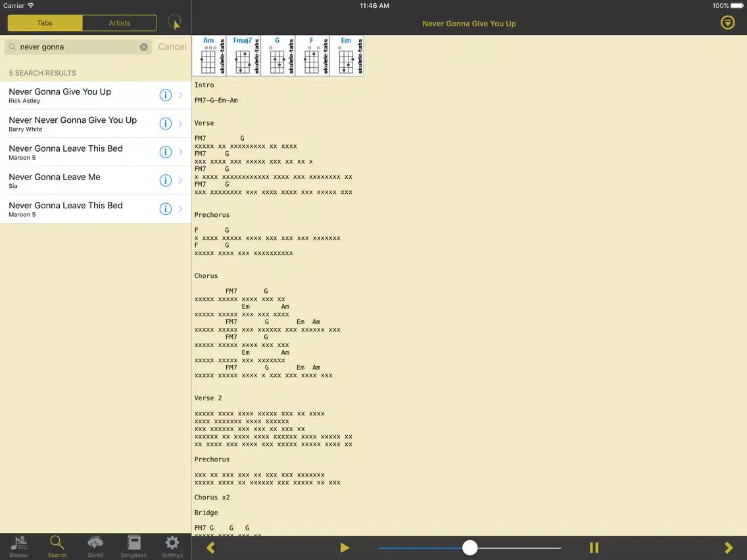Open the Settings gear
747x560 pixels.
[172, 546]
